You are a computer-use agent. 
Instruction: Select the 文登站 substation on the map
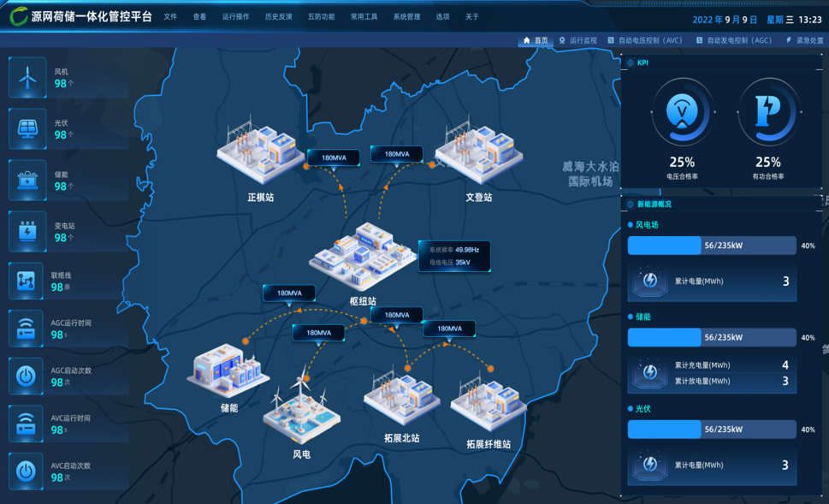(478, 148)
